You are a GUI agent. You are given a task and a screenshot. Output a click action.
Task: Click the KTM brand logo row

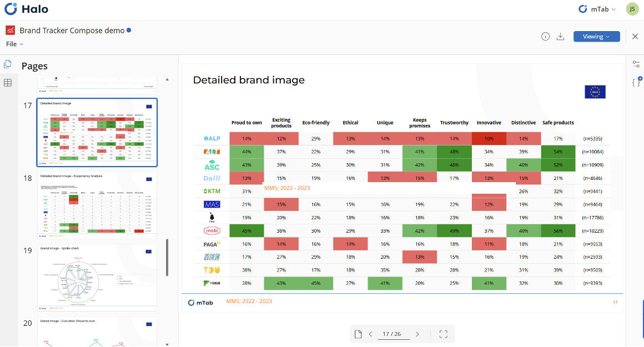[x=212, y=191]
